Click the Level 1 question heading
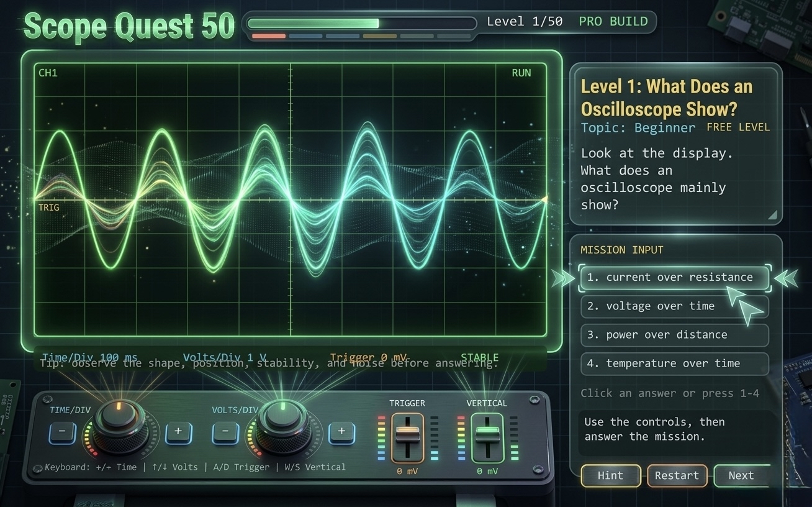Viewport: 812px width, 507px height. (667, 98)
